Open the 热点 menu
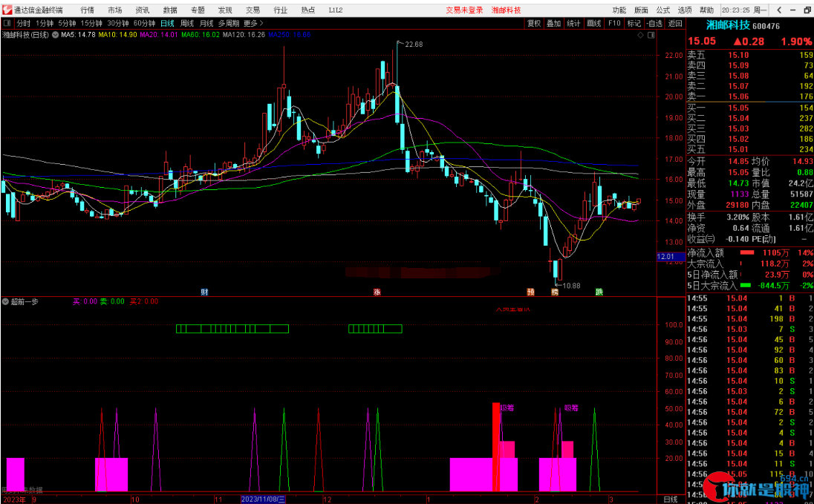Screen dimensions: 814x504 click(307, 10)
